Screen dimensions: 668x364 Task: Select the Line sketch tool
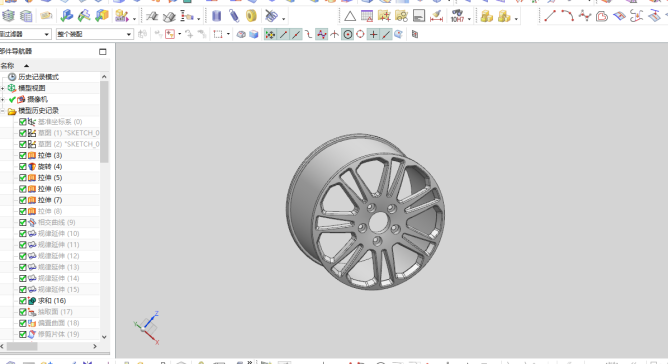click(x=550, y=16)
